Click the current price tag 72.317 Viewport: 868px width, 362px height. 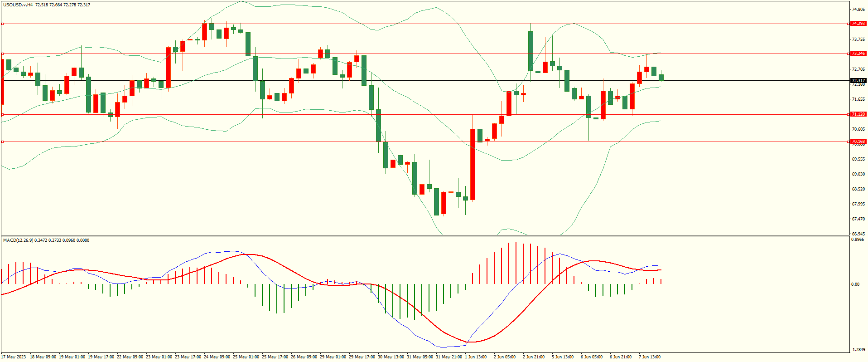pos(858,81)
